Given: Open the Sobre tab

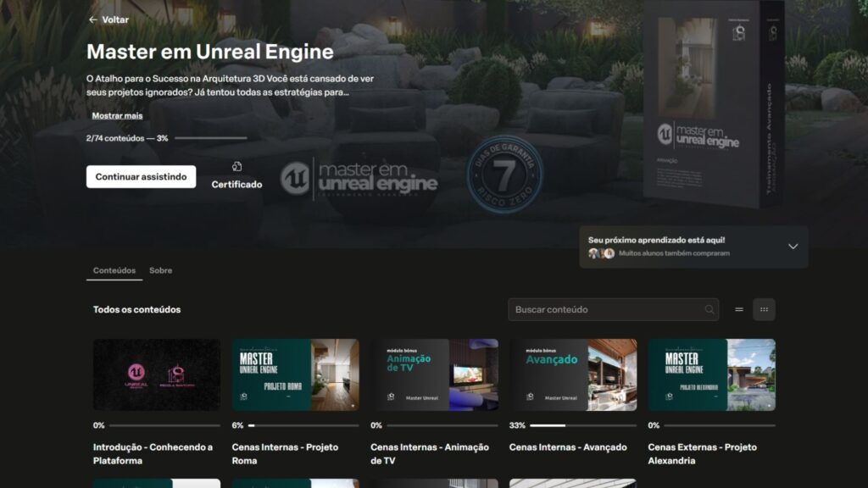Looking at the screenshot, I should [x=160, y=270].
